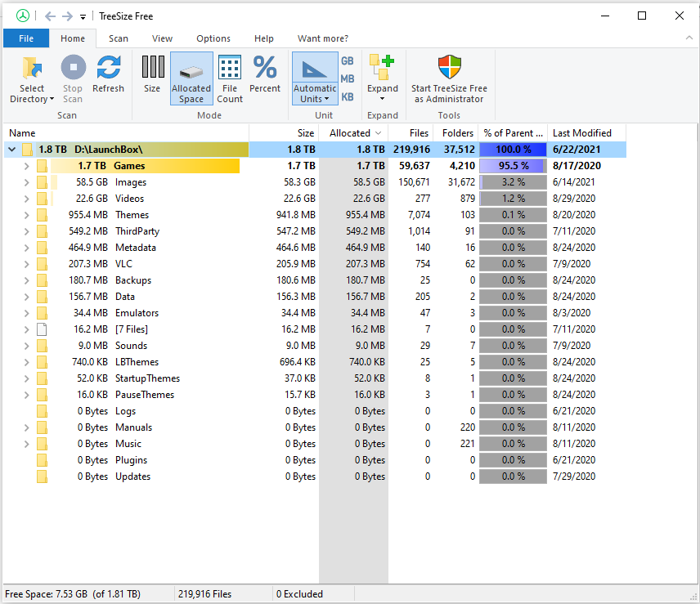Image resolution: width=700 pixels, height=604 pixels.
Task: Open the Options ribbon tab
Action: (213, 38)
